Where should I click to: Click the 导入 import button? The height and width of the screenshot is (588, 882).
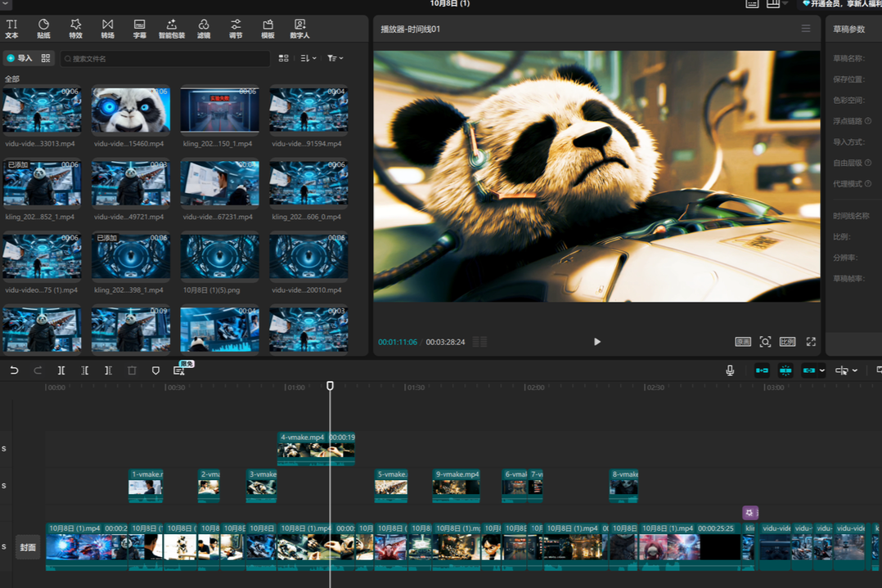coord(20,58)
